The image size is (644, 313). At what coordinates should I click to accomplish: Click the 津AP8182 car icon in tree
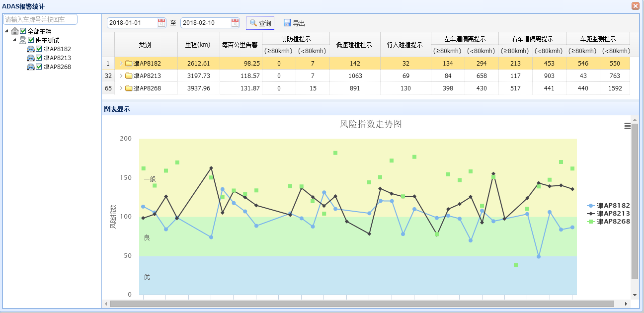click(30, 49)
